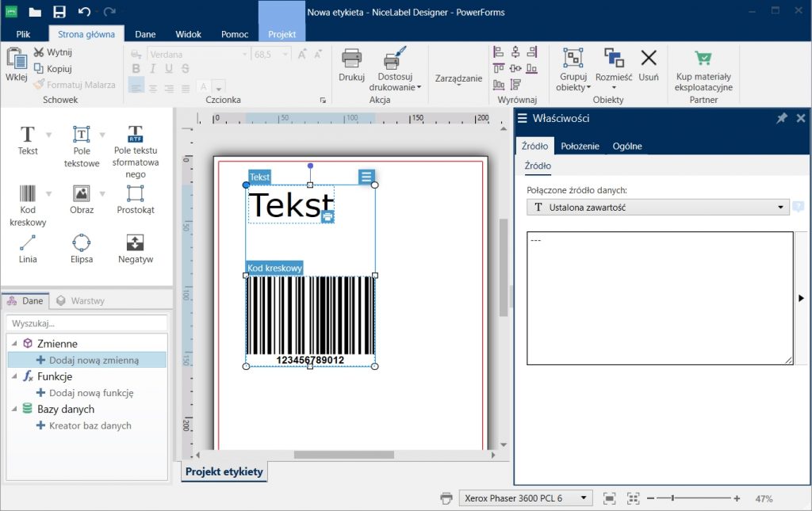This screenshot has width=812, height=511.
Task: Click Dodaj nową funkcję
Action: [x=85, y=393]
